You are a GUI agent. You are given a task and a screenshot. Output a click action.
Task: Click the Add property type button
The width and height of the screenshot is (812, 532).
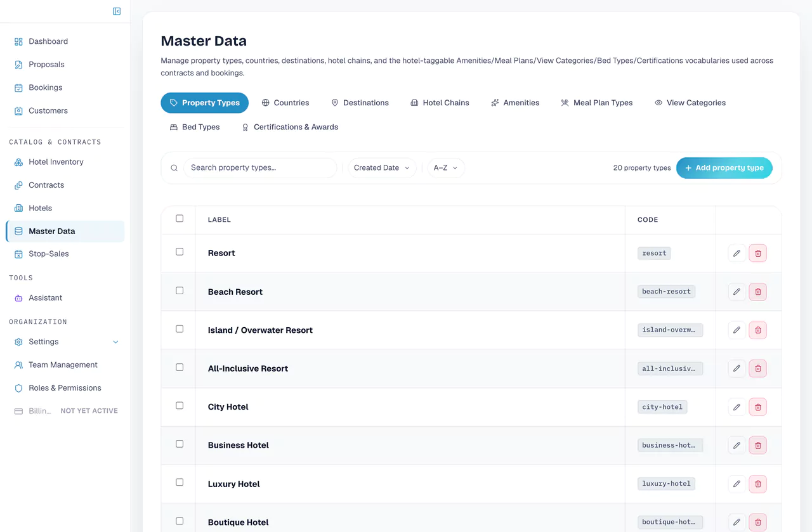pyautogui.click(x=724, y=168)
